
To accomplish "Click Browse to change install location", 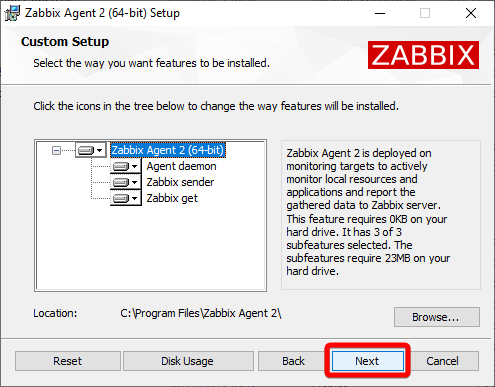I will pos(437,317).
